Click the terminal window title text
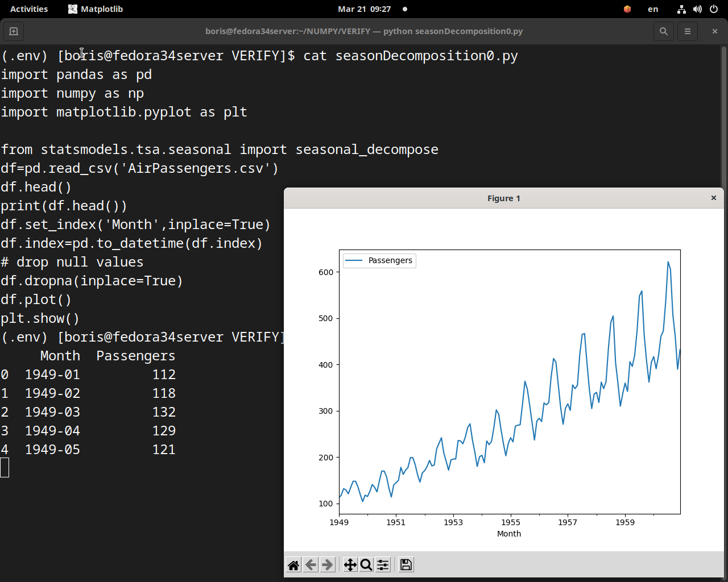 tap(364, 31)
